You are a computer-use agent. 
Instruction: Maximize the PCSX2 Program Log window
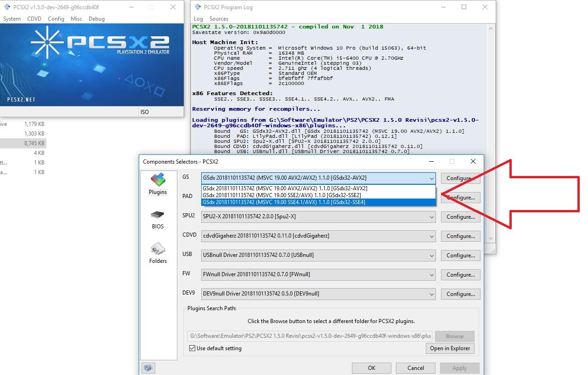point(464,7)
